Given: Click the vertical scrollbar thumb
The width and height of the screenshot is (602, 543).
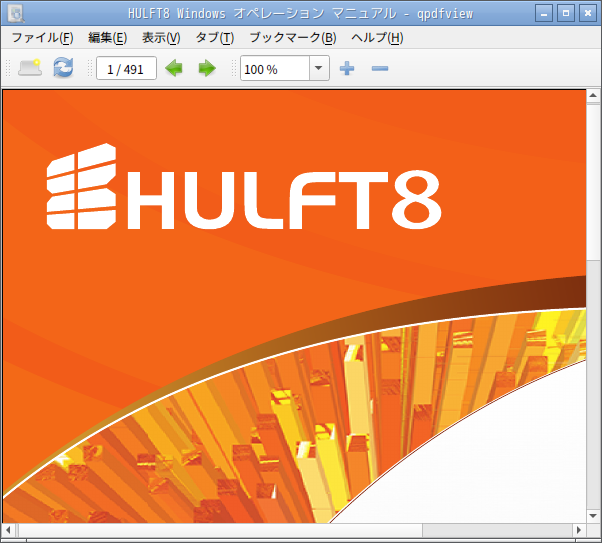Looking at the screenshot, I should [593, 181].
